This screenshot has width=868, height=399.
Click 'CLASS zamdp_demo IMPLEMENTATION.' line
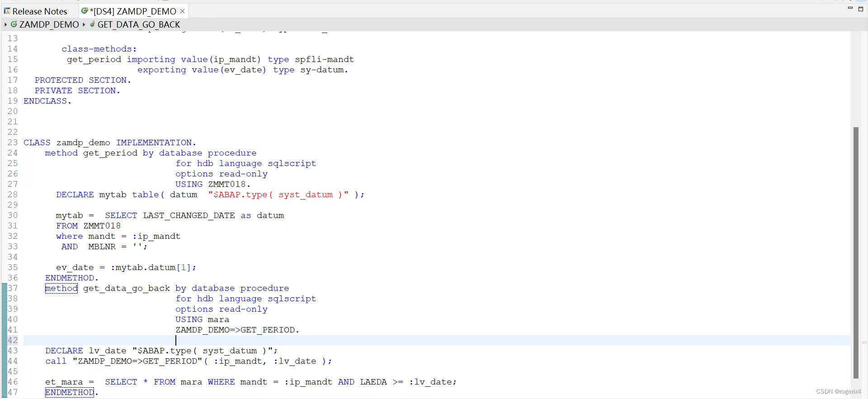pos(110,142)
